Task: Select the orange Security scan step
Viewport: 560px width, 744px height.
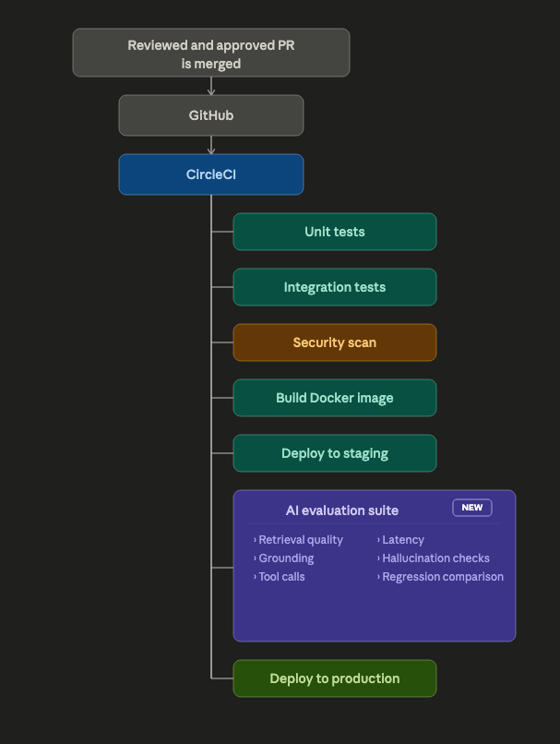Action: 335,342
